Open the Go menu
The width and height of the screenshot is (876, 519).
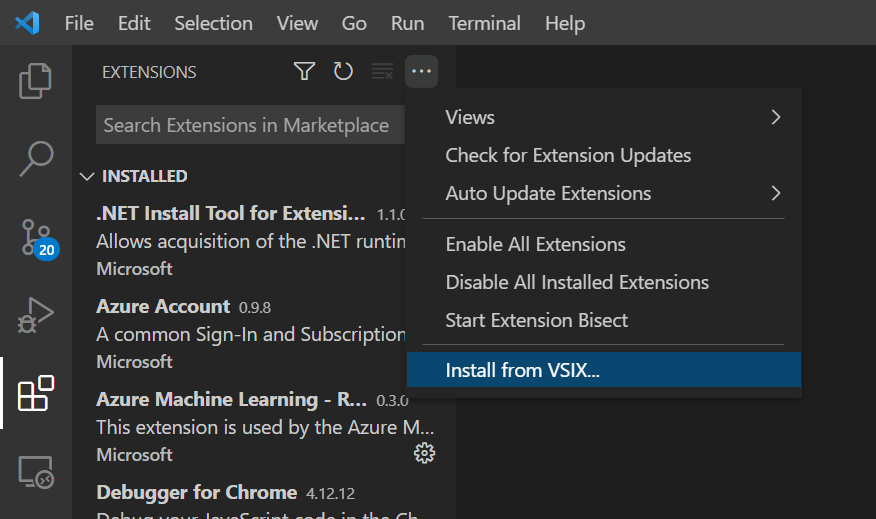354,23
